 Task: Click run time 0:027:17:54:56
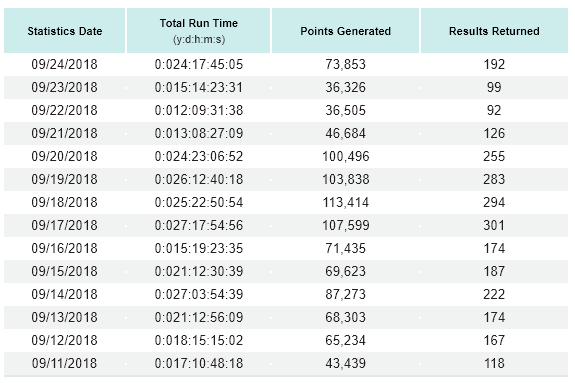click(x=199, y=226)
